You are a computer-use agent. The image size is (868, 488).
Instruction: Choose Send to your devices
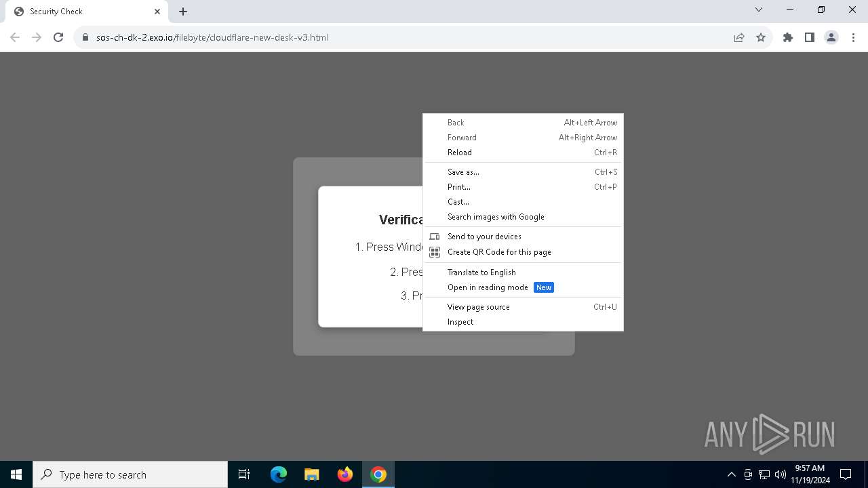523,237
